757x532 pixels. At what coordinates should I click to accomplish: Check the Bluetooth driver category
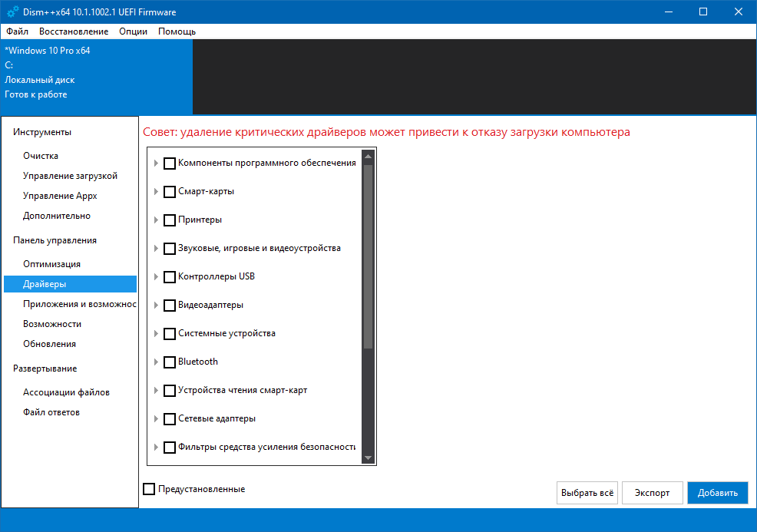[x=170, y=362]
